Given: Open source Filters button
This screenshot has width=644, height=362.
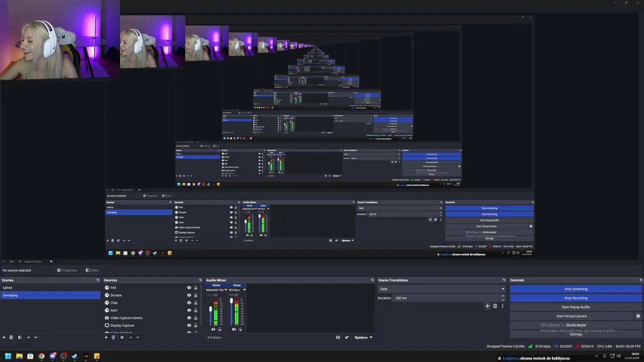Looking at the screenshot, I should [93, 270].
